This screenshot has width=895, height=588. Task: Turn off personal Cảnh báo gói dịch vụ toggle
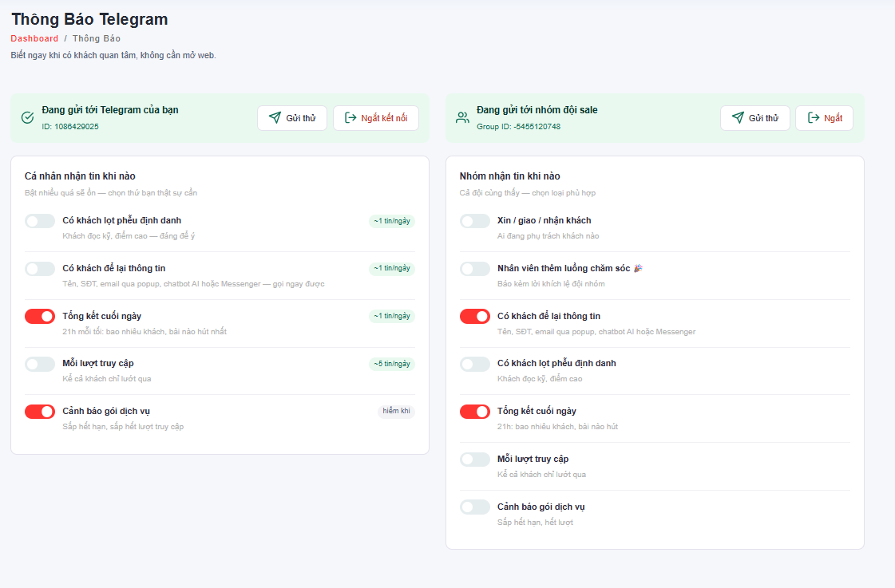pos(40,412)
